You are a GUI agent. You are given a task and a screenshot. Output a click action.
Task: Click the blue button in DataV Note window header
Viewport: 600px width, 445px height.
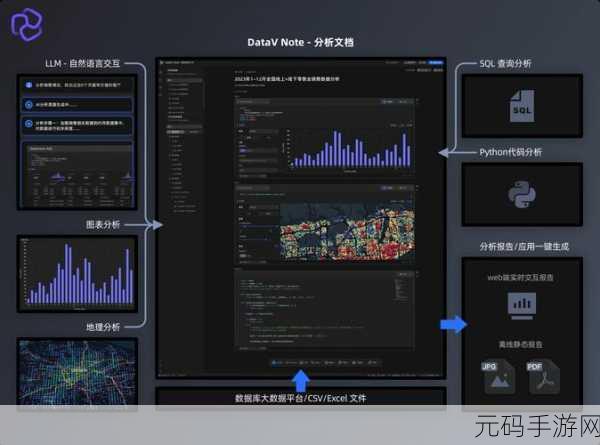436,62
